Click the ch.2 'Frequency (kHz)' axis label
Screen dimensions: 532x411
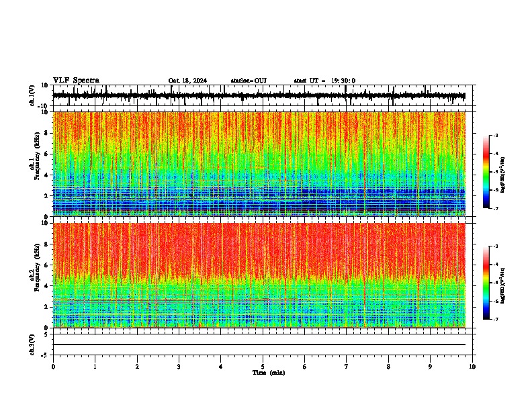[x=37, y=267]
